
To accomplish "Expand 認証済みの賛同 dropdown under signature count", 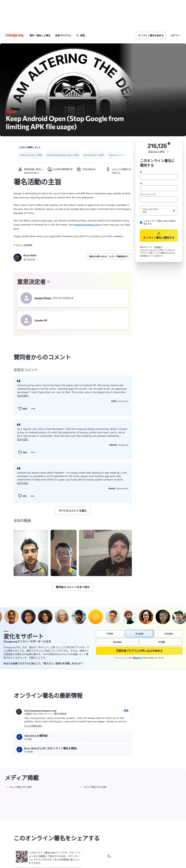I will click(x=159, y=152).
